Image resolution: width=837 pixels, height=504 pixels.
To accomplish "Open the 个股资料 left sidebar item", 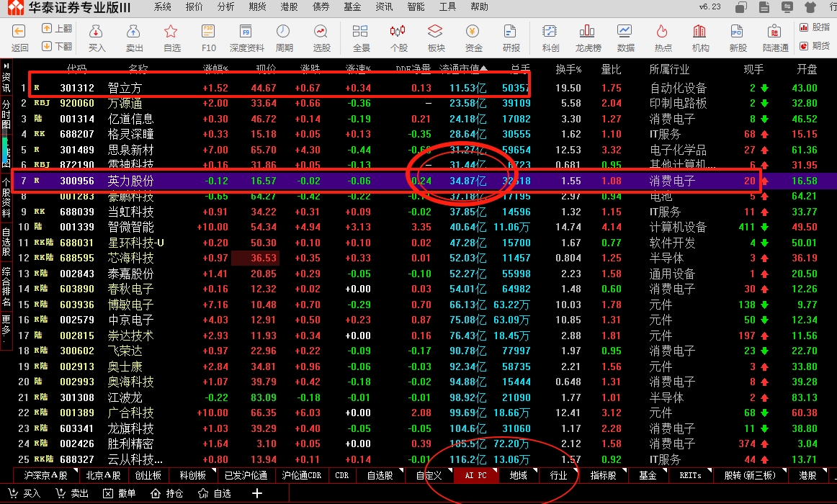I will click(x=6, y=197).
